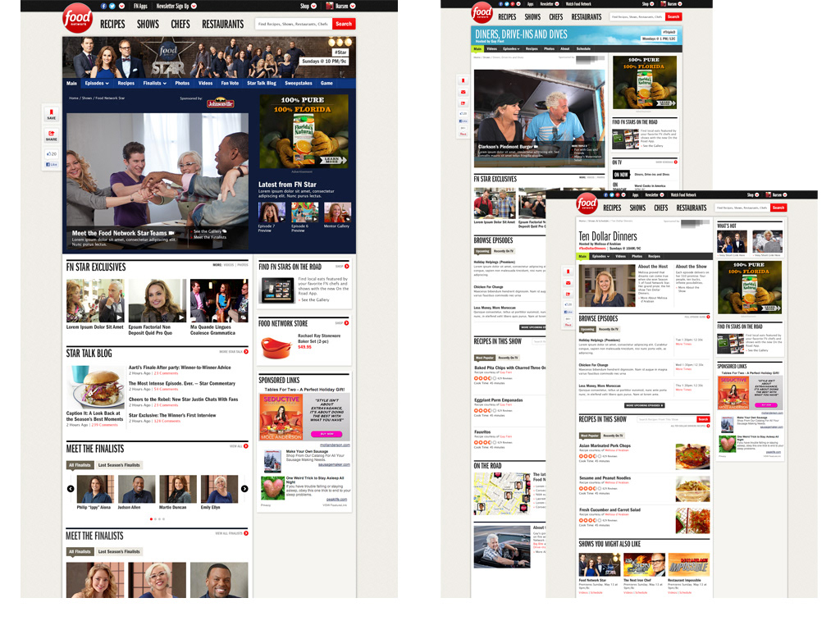Open Star Exclusive Winner's First Interview post

172,415
